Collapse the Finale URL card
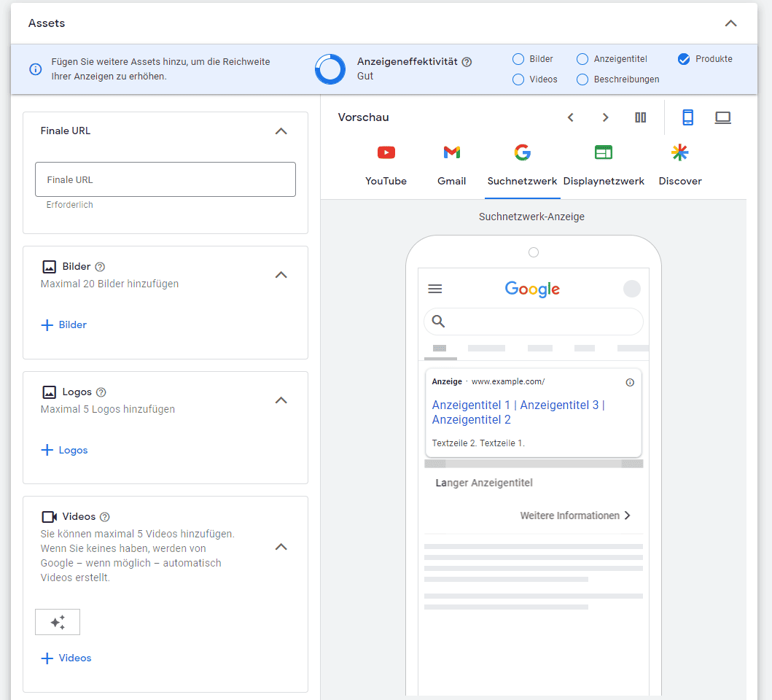The image size is (772, 700). coord(281,131)
